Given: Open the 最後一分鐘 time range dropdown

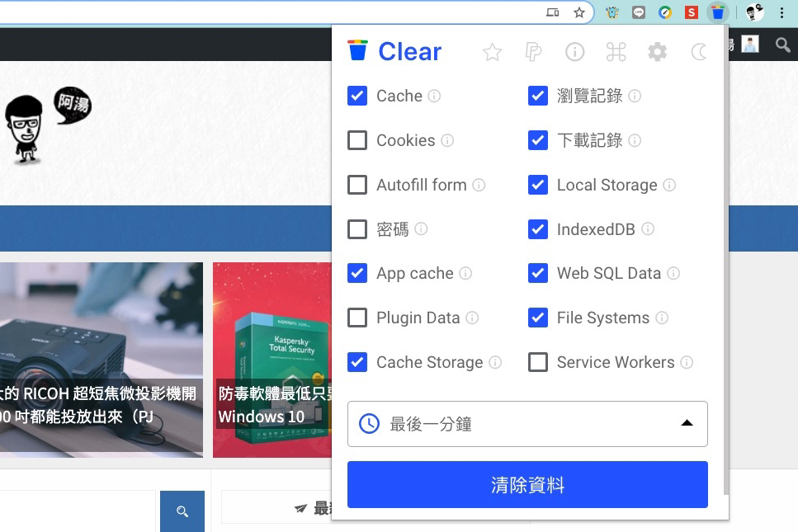Looking at the screenshot, I should coord(527,423).
